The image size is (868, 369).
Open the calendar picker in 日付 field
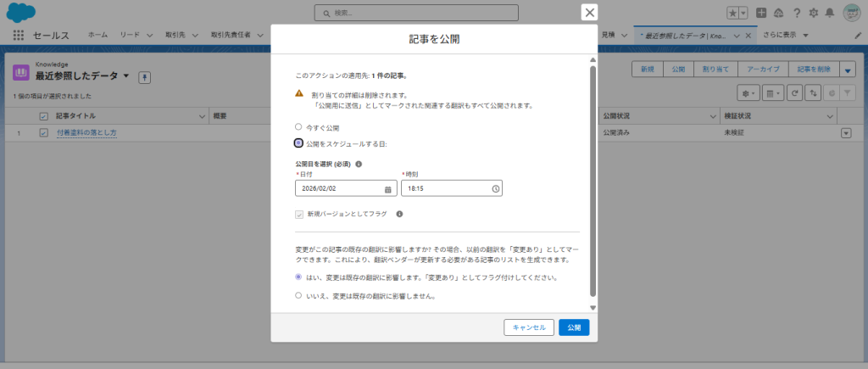pos(388,189)
